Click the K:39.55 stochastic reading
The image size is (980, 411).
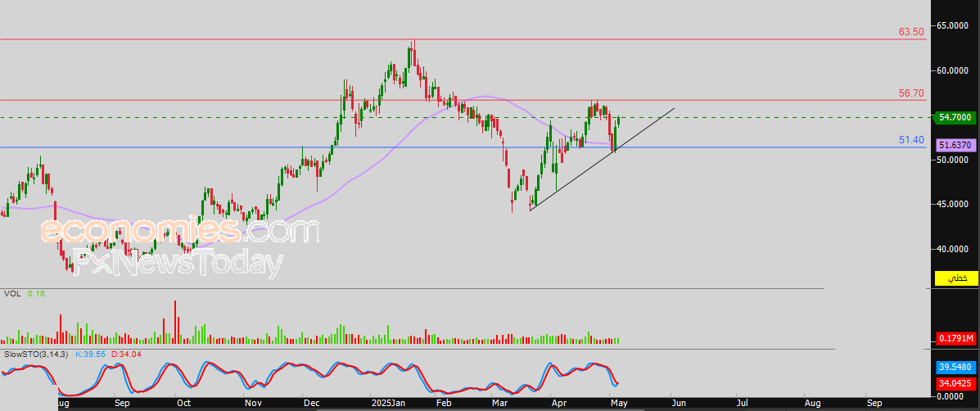pyautogui.click(x=92, y=355)
